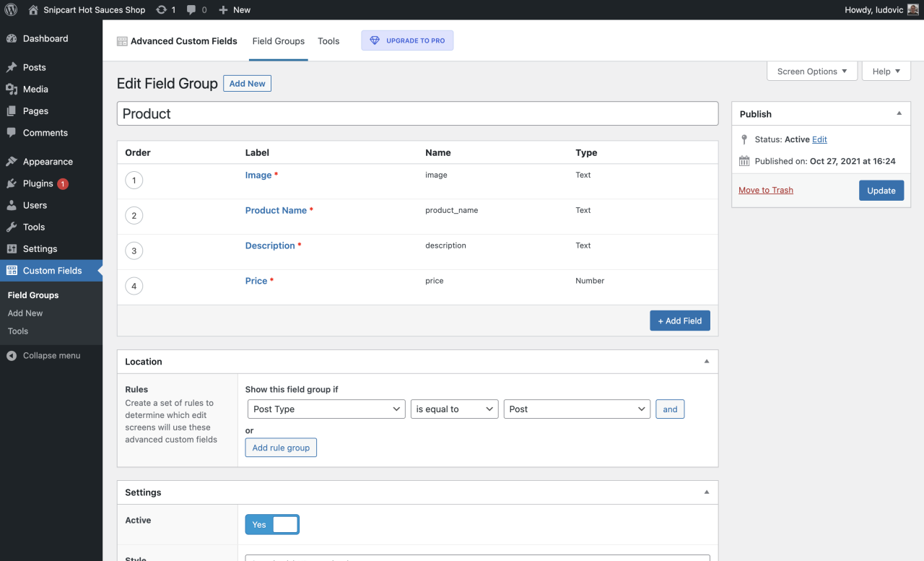Select the Field Groups tab
Screen dimensions: 924x561
pos(278,41)
